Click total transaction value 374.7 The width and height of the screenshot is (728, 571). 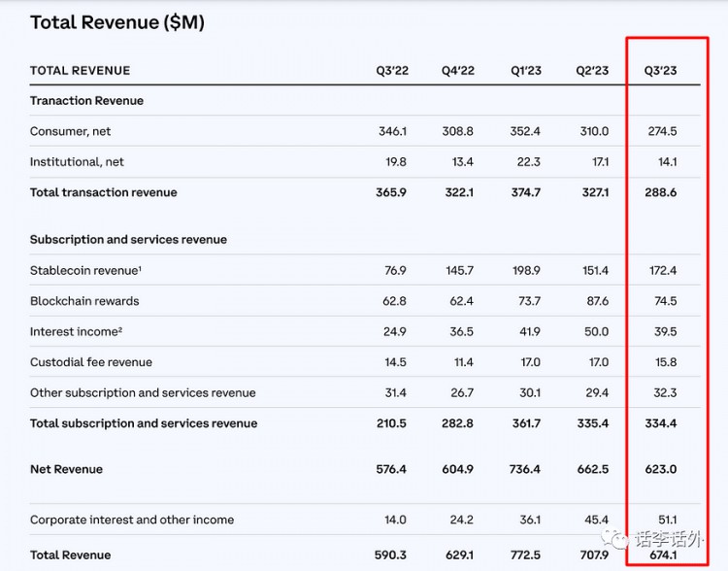[x=525, y=193]
